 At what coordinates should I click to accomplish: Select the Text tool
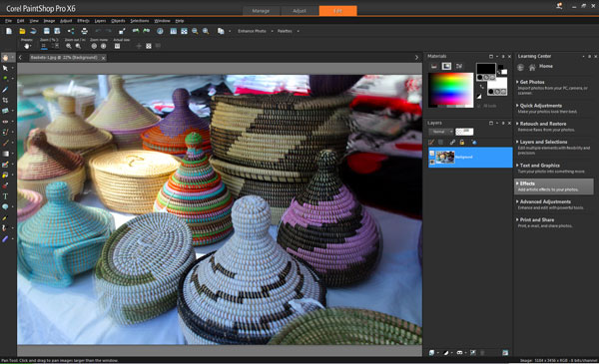[x=5, y=196]
